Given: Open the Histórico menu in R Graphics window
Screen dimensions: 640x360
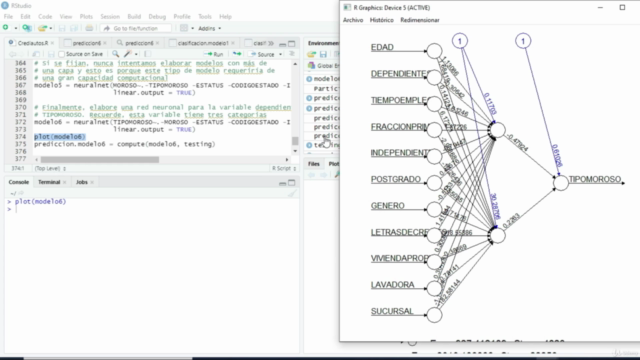Looking at the screenshot, I should click(x=382, y=20).
